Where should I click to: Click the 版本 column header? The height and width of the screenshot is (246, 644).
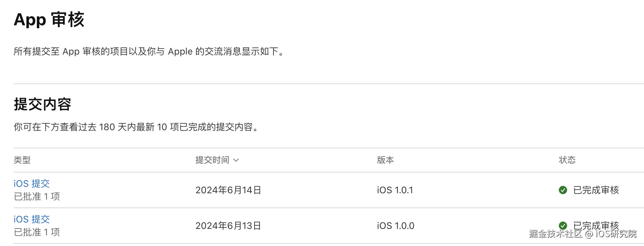pyautogui.click(x=386, y=160)
